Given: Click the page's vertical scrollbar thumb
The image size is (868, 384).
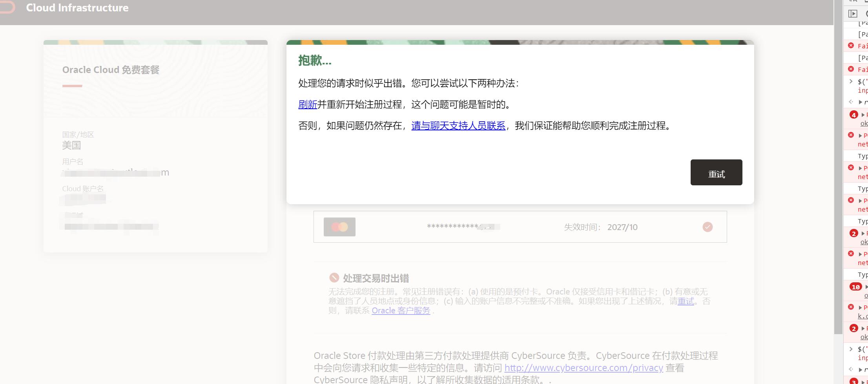Looking at the screenshot, I should pos(838,167).
